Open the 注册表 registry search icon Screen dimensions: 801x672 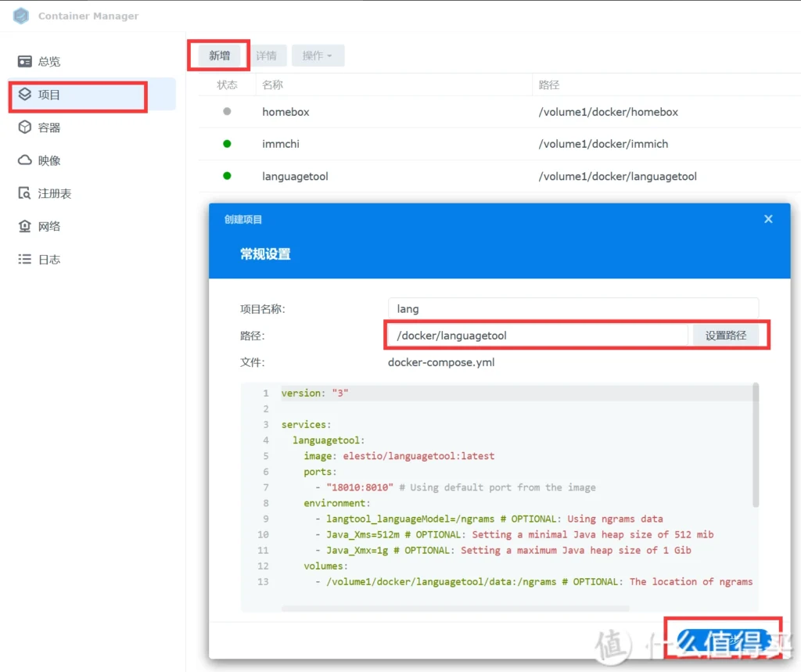click(x=25, y=193)
